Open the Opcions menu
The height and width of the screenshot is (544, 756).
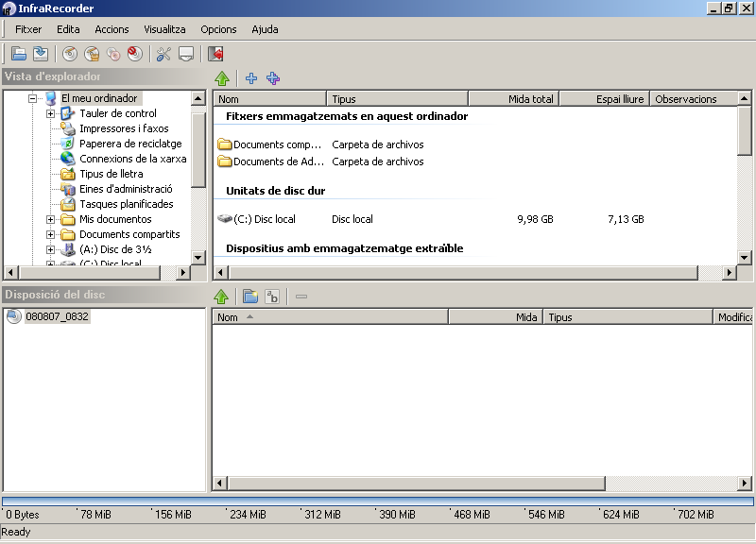tap(218, 29)
